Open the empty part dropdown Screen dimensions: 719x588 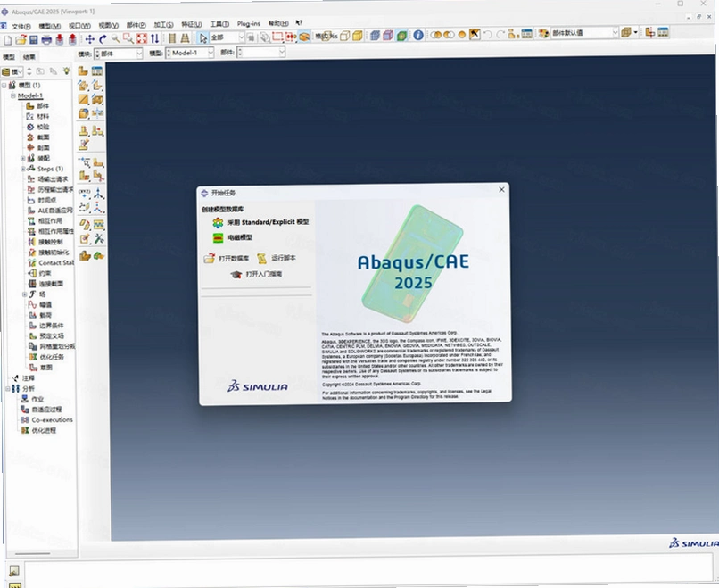click(x=260, y=53)
